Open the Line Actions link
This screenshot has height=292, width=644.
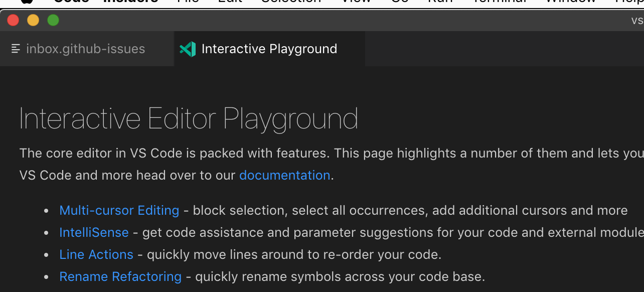(96, 254)
